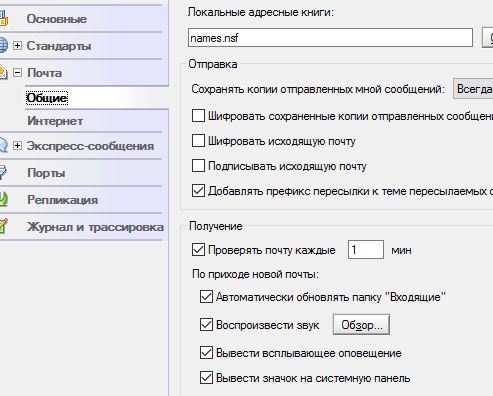Open the Всегда save-copies dropdown

tap(473, 89)
